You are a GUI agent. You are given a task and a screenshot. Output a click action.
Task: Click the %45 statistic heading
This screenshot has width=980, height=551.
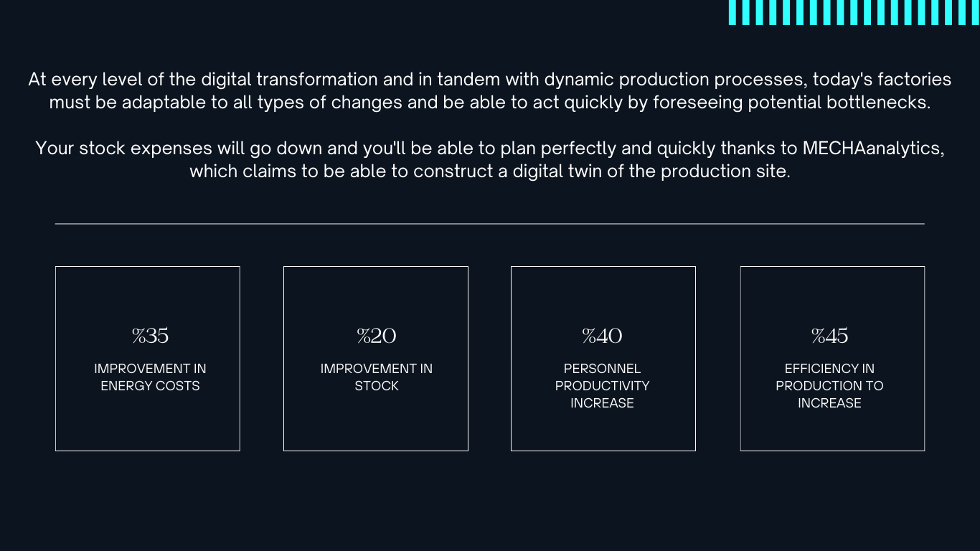coord(829,336)
